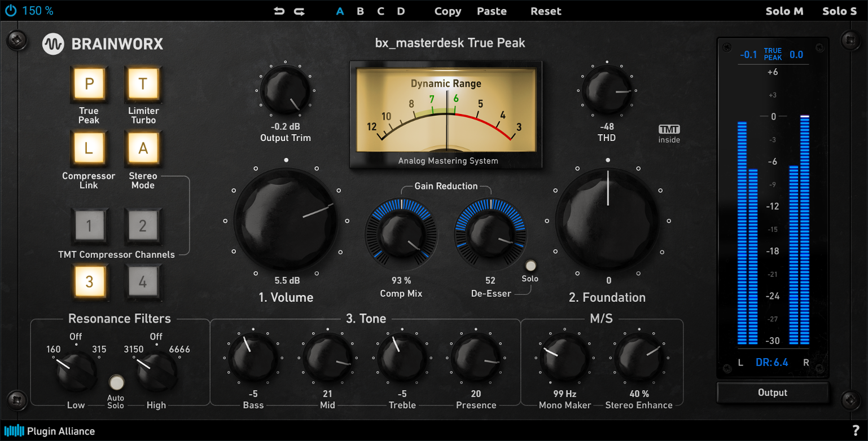868x441 pixels.
Task: Click the Output Trim knob
Action: pos(286,90)
